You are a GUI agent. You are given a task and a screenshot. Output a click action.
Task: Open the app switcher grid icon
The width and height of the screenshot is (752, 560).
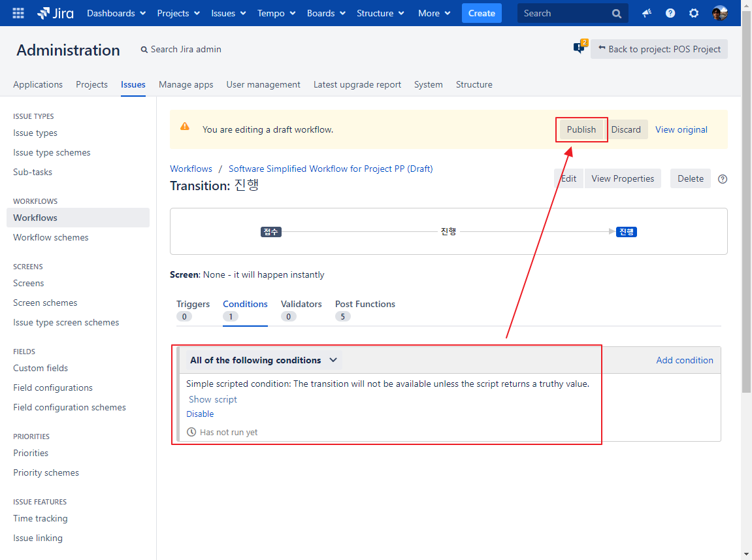(18, 13)
